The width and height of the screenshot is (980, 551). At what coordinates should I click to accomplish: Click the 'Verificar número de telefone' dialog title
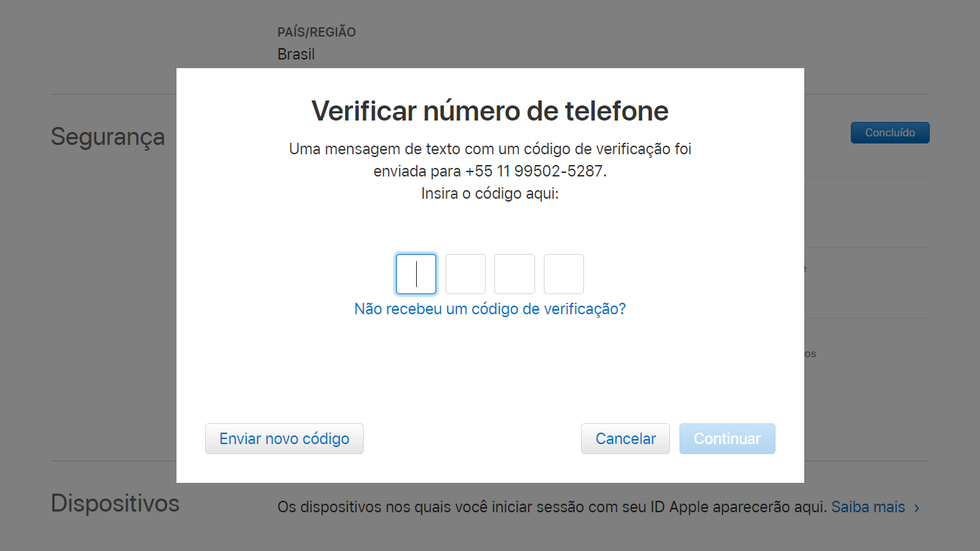point(490,111)
